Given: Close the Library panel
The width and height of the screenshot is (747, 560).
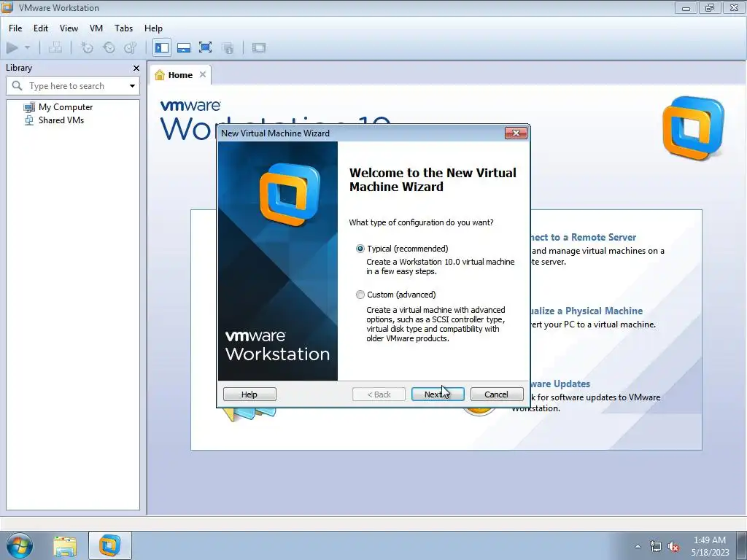Looking at the screenshot, I should tap(136, 68).
